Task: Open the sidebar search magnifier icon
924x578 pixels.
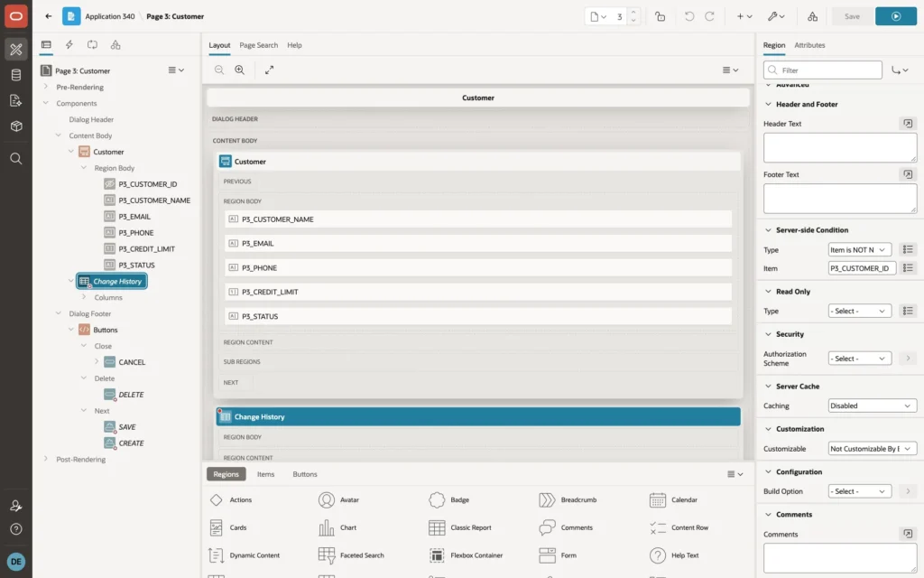Action: 16,159
